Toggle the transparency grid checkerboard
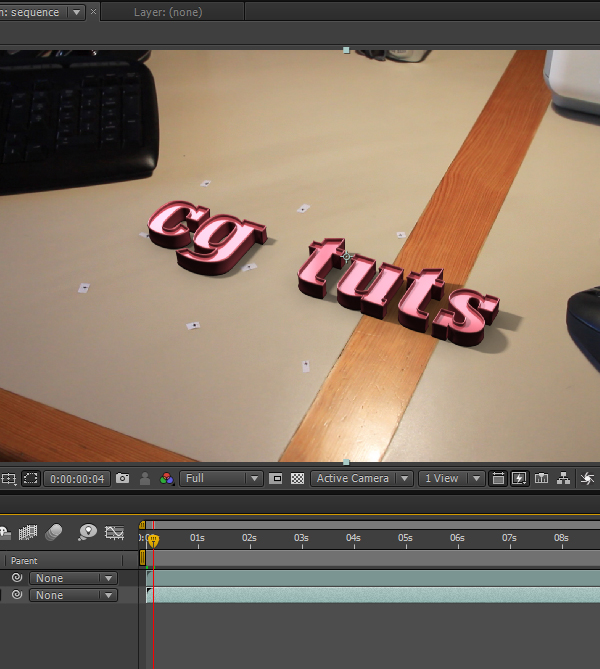 point(297,479)
